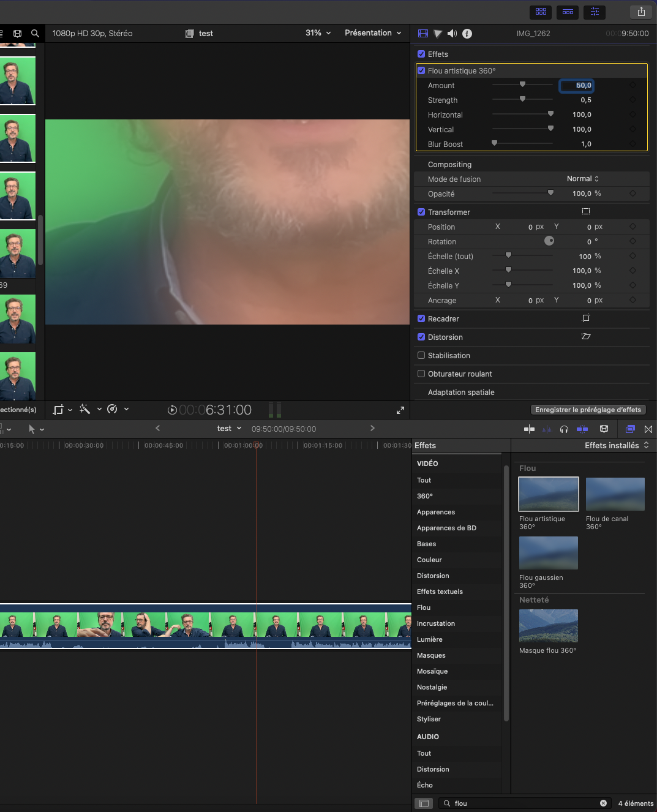This screenshot has height=812, width=657.
Task: Toggle the Transformer checkbox
Action: coord(421,212)
